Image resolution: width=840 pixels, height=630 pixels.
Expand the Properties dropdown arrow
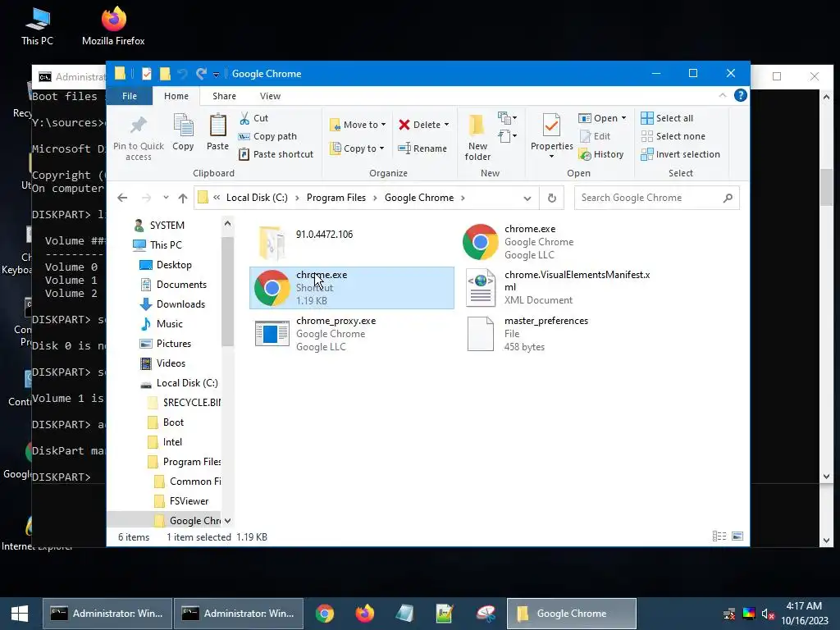(x=551, y=157)
